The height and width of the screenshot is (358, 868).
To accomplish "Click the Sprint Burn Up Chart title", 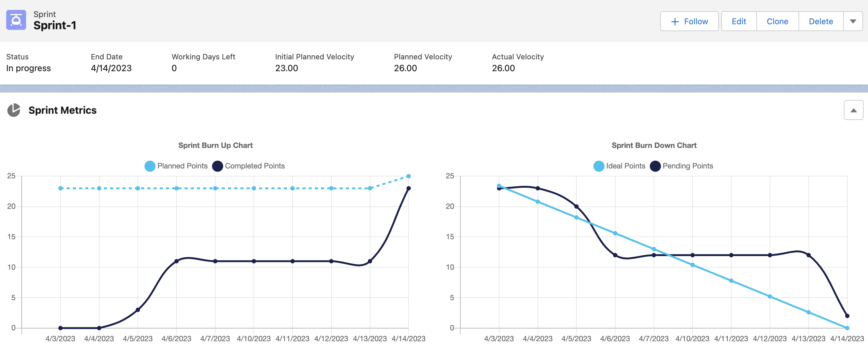I will [x=215, y=145].
